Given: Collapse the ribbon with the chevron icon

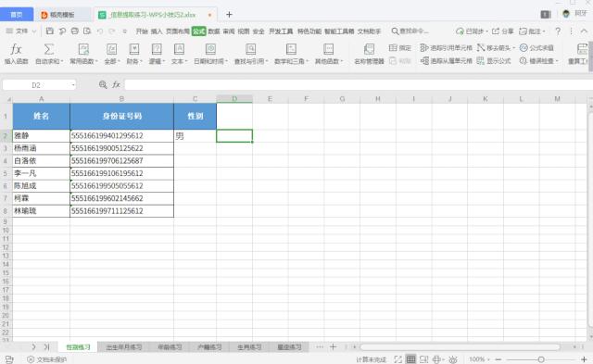Looking at the screenshot, I should click(584, 31).
